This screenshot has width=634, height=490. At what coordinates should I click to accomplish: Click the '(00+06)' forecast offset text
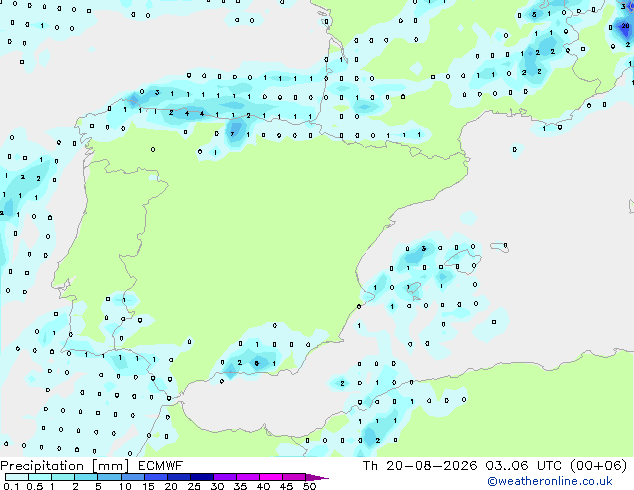(x=598, y=466)
